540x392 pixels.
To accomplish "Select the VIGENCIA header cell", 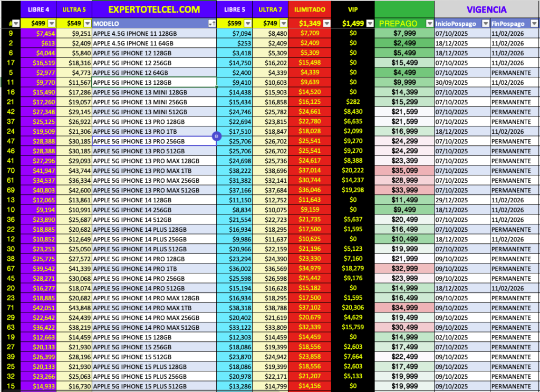I will point(487,9).
